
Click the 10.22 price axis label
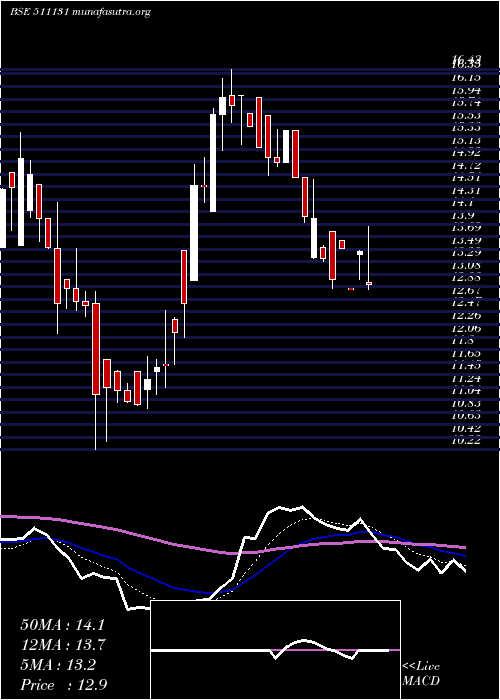click(x=466, y=442)
